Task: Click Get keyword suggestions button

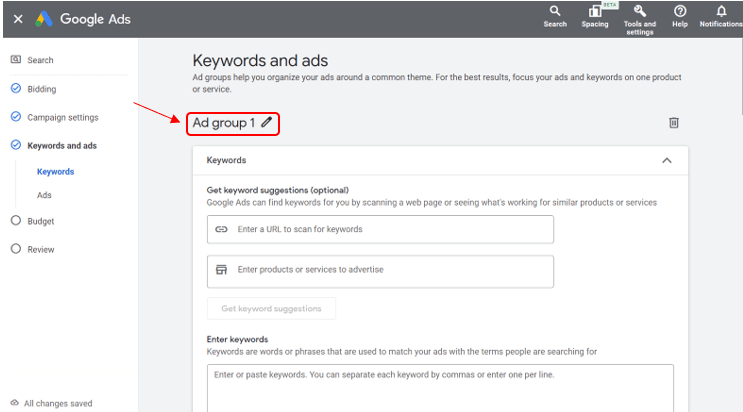Action: click(x=271, y=308)
